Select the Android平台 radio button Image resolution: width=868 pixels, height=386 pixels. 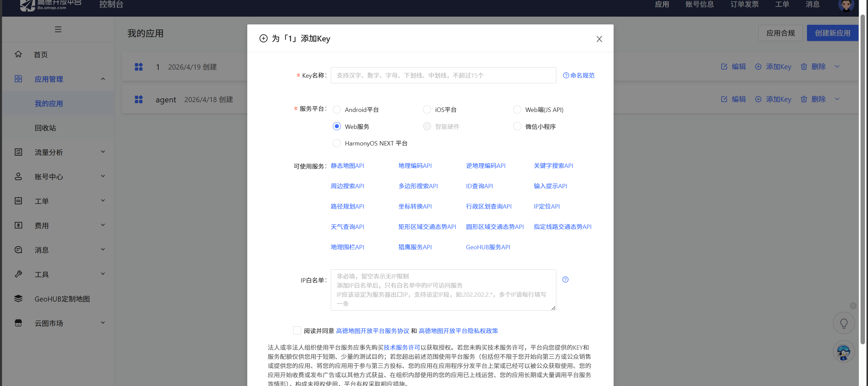coord(337,110)
